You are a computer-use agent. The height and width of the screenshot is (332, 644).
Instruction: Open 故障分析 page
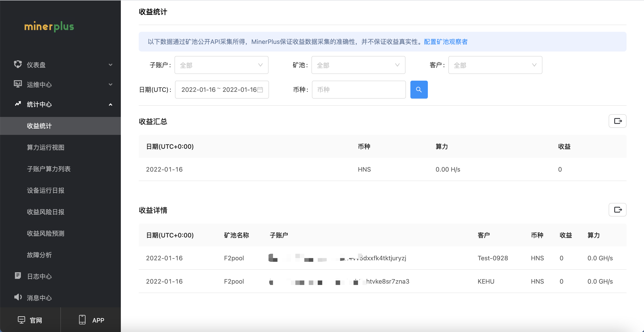tap(39, 255)
